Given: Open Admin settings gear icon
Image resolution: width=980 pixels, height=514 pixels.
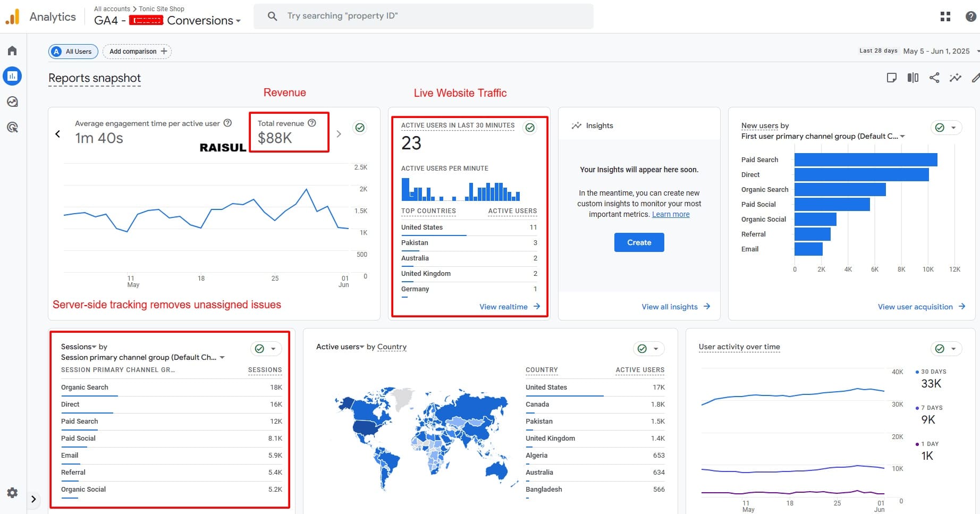Looking at the screenshot, I should (12, 493).
